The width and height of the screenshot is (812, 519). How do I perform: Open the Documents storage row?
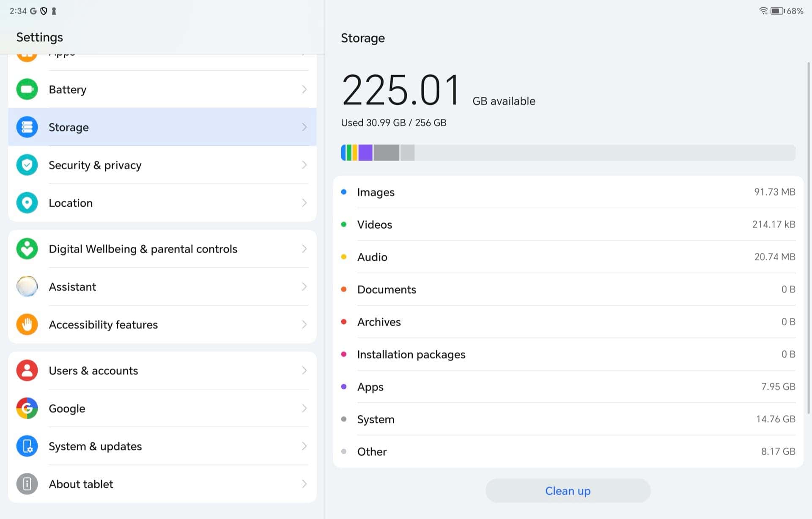click(568, 290)
